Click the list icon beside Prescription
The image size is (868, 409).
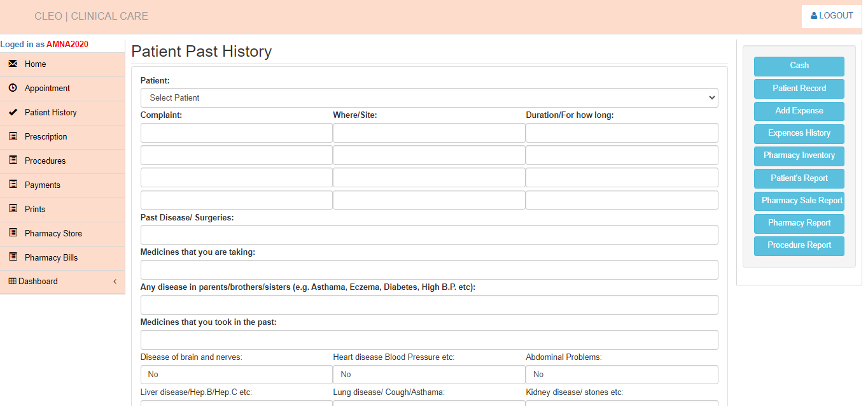tap(13, 136)
